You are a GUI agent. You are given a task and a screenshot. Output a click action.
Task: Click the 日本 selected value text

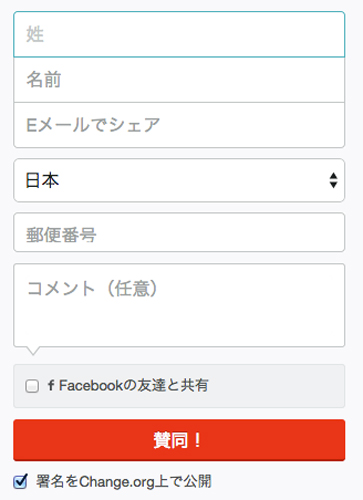[x=42, y=180]
